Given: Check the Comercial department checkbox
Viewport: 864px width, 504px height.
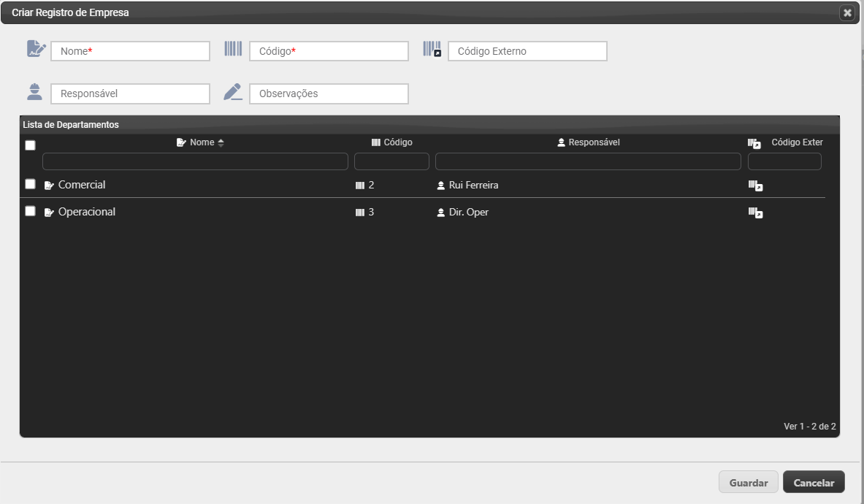Looking at the screenshot, I should pyautogui.click(x=30, y=184).
